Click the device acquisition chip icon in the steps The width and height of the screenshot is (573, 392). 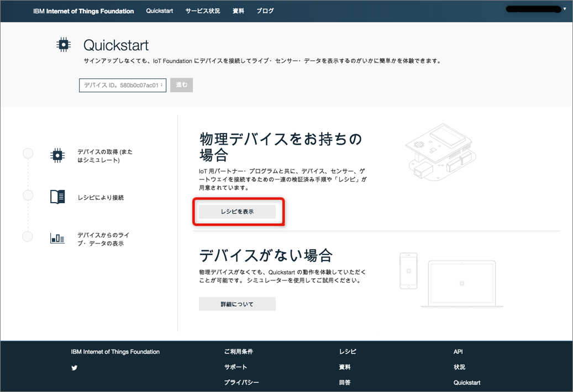57,156
